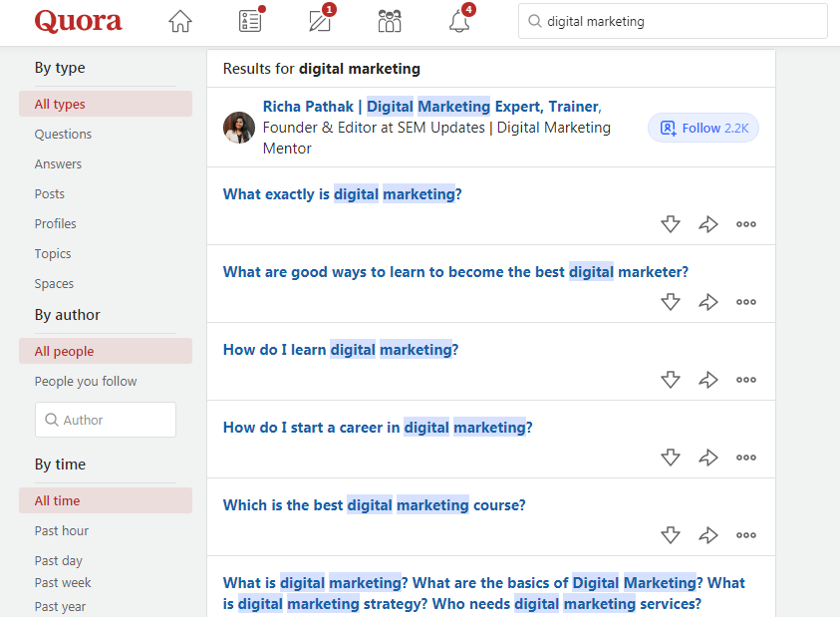Share 'What exactly is digital marketing?'
This screenshot has width=840, height=617.
[708, 224]
